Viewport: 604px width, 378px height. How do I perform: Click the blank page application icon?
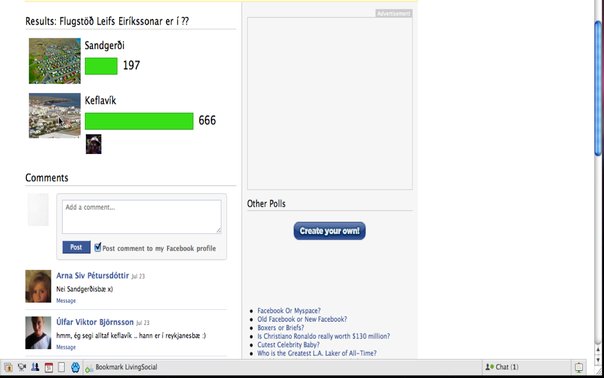click(x=61, y=367)
